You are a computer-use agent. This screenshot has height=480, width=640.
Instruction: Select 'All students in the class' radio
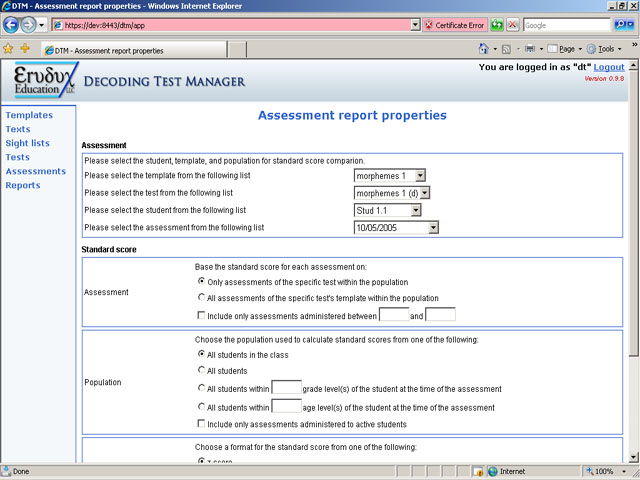click(x=201, y=354)
